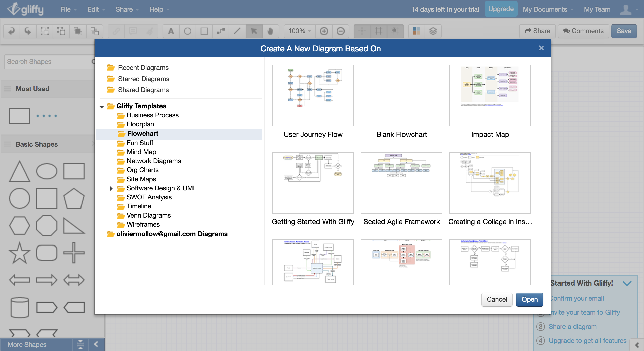Click the Share toolbar button
Screen dimensions: 644x351
[537, 31]
